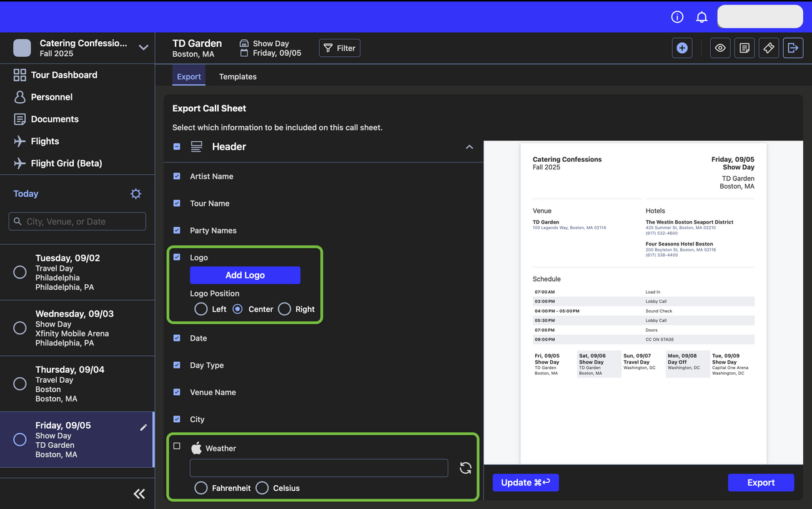Screen dimensions: 812x509
Task: Collapse sidebar with double chevron icon
Action: click(139, 494)
